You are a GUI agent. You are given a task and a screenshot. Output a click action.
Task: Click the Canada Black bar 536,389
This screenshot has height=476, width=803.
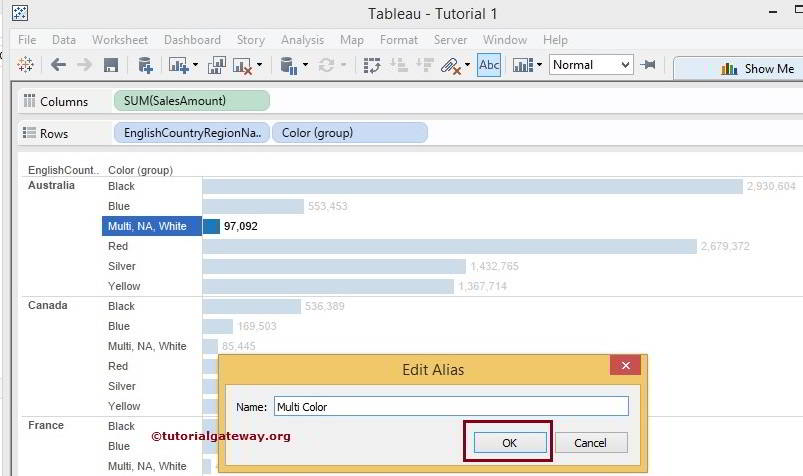(x=251, y=306)
